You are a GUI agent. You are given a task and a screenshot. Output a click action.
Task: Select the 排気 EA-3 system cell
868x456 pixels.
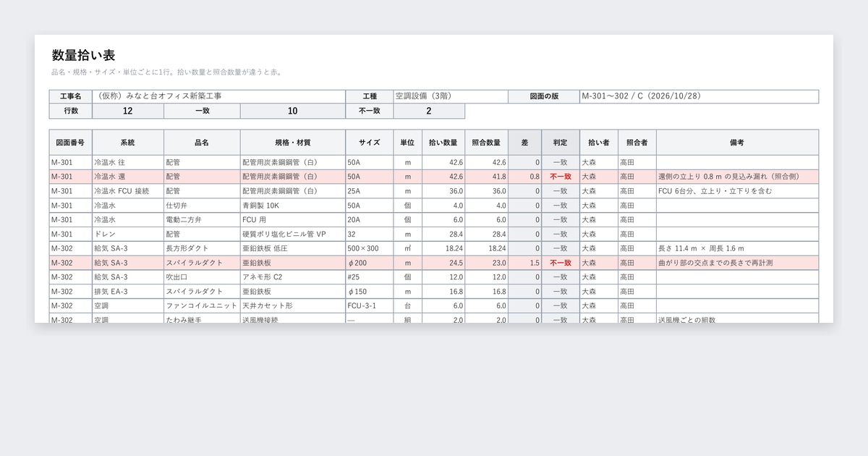(x=128, y=292)
